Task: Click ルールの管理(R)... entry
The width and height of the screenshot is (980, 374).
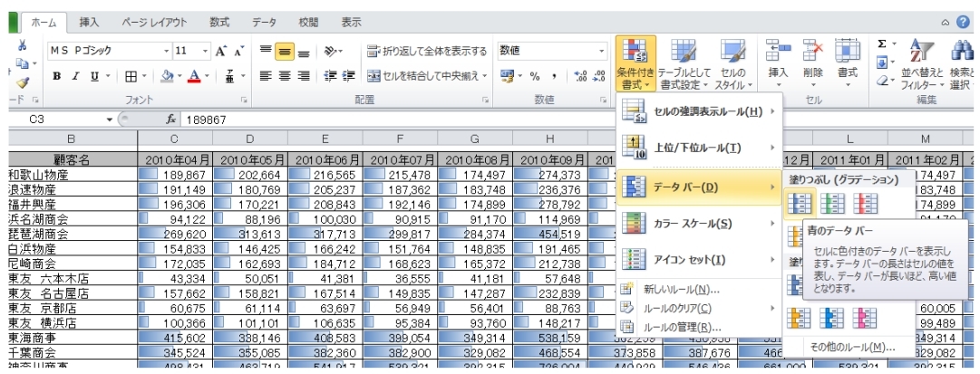Action: tap(699, 327)
